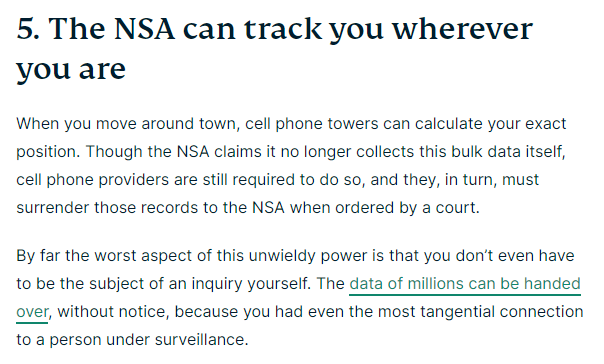Click 'you are' in the heading's second line
This screenshot has height=364, width=604.
[x=71, y=69]
